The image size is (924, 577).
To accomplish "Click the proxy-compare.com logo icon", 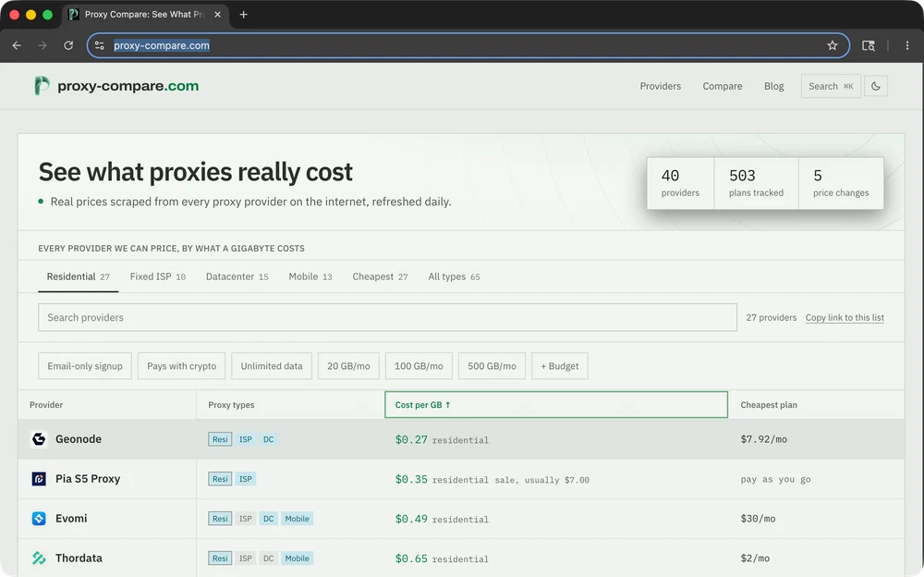I will pos(42,86).
